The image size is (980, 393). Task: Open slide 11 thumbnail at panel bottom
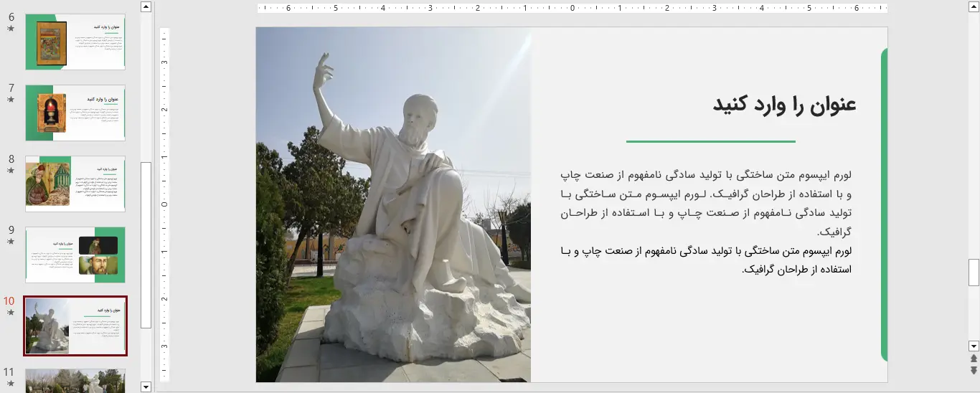point(75,380)
